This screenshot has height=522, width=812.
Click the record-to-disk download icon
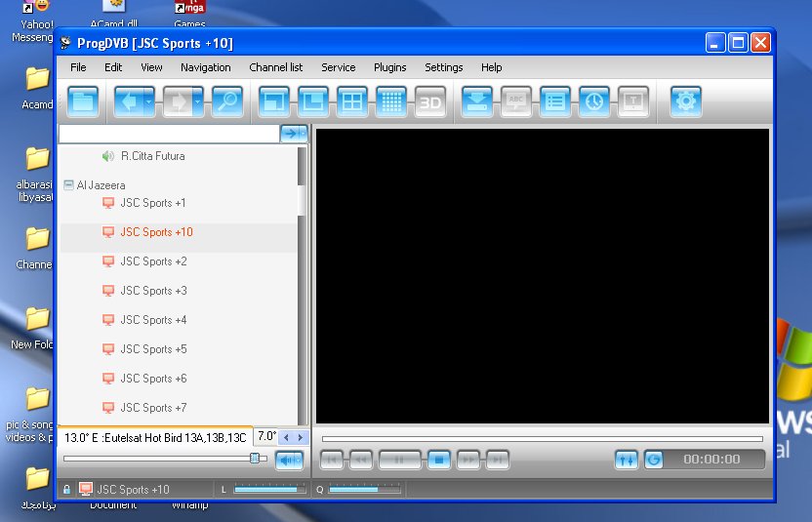(477, 101)
